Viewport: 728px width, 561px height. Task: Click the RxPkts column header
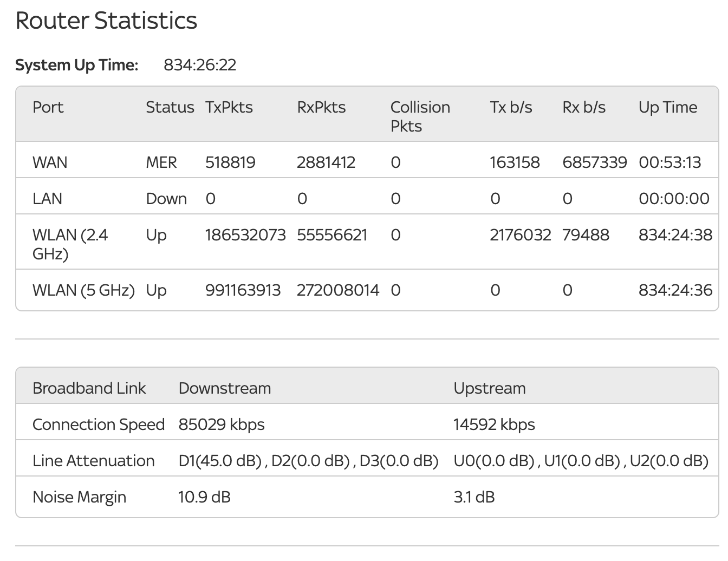tap(321, 107)
